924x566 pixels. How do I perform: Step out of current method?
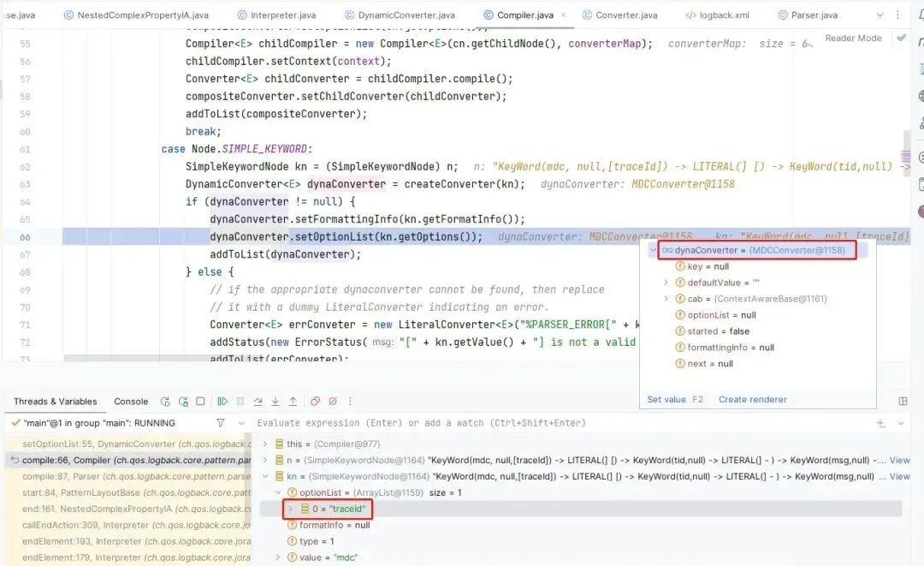pyautogui.click(x=293, y=402)
